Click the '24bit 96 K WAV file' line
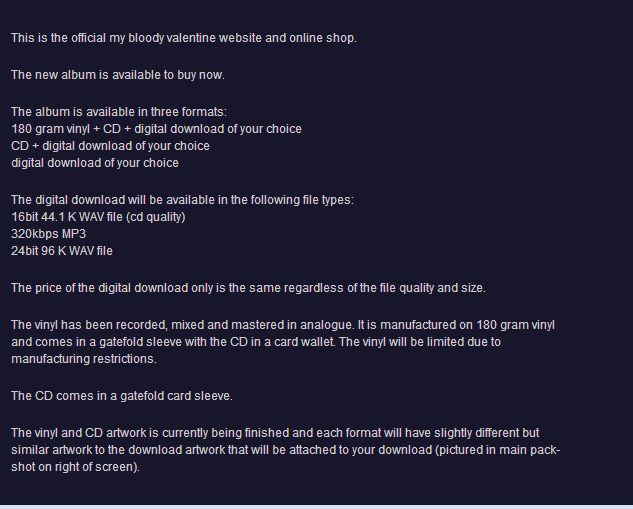The width and height of the screenshot is (633, 509). [62, 251]
